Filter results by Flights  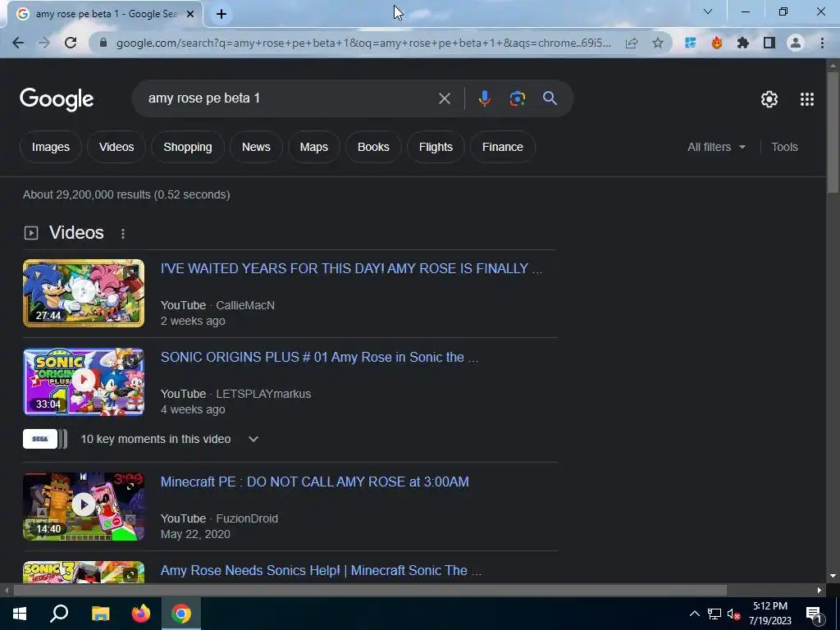(x=436, y=147)
